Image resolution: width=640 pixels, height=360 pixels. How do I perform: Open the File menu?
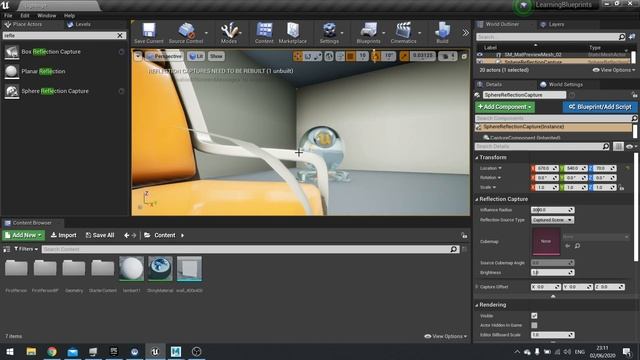(x=8, y=16)
